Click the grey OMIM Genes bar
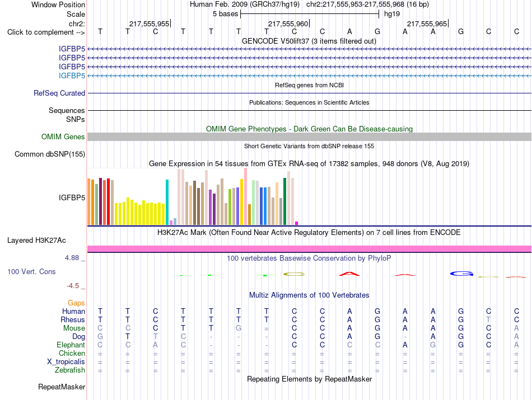 pos(310,137)
